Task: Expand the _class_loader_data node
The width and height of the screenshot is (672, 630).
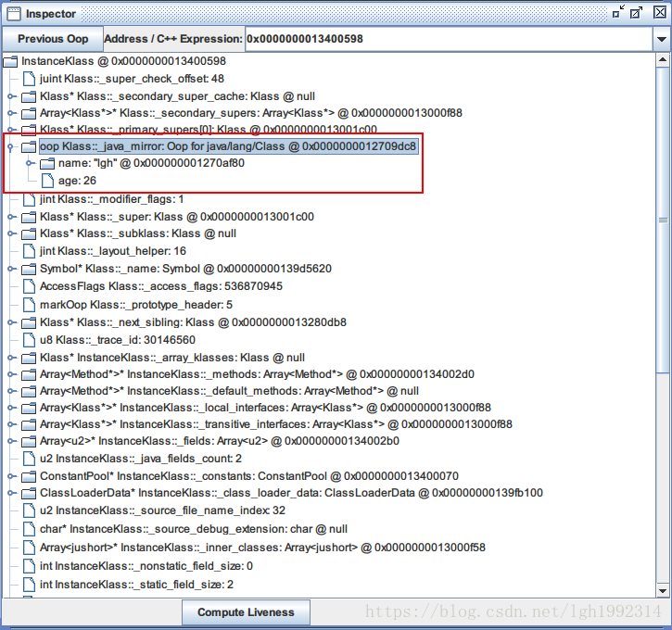Action: (11, 493)
